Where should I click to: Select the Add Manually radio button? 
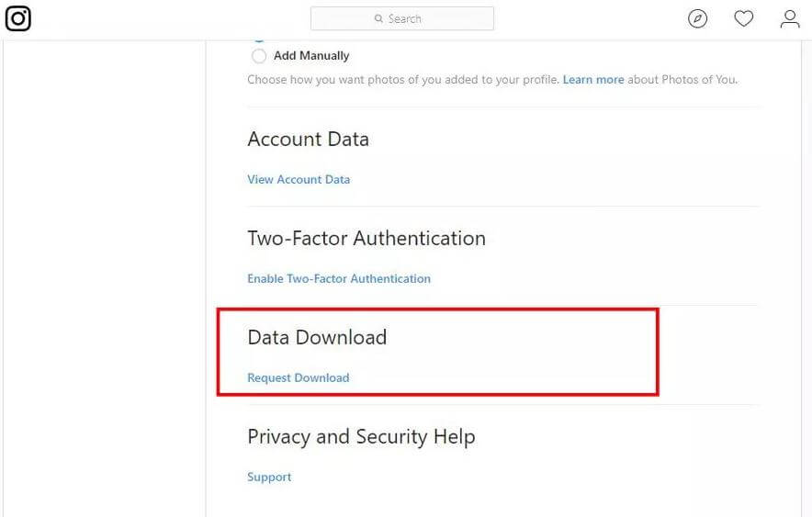[259, 56]
